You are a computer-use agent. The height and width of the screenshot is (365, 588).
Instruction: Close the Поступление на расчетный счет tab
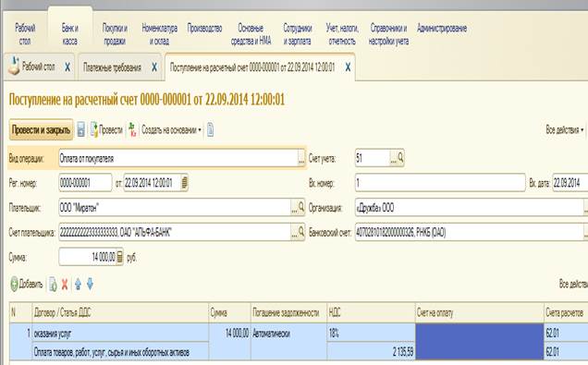(348, 67)
